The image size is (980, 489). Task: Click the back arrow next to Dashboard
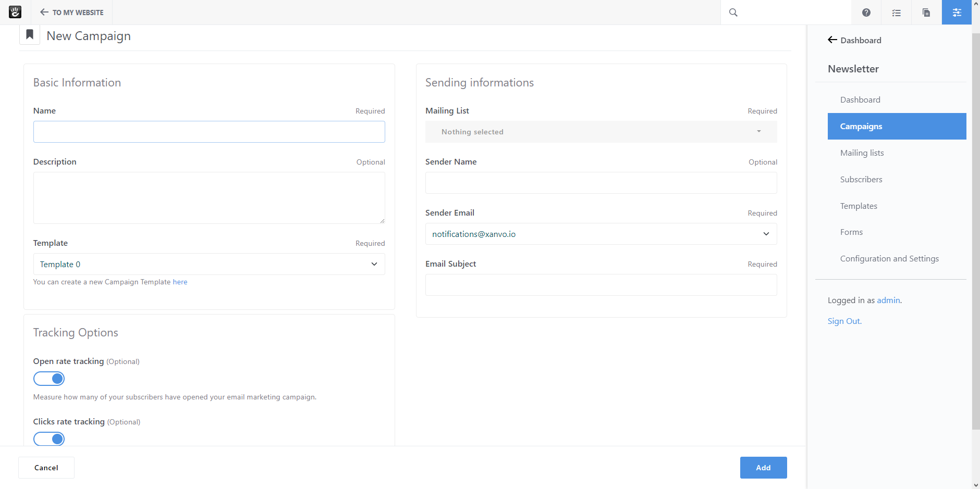(832, 40)
